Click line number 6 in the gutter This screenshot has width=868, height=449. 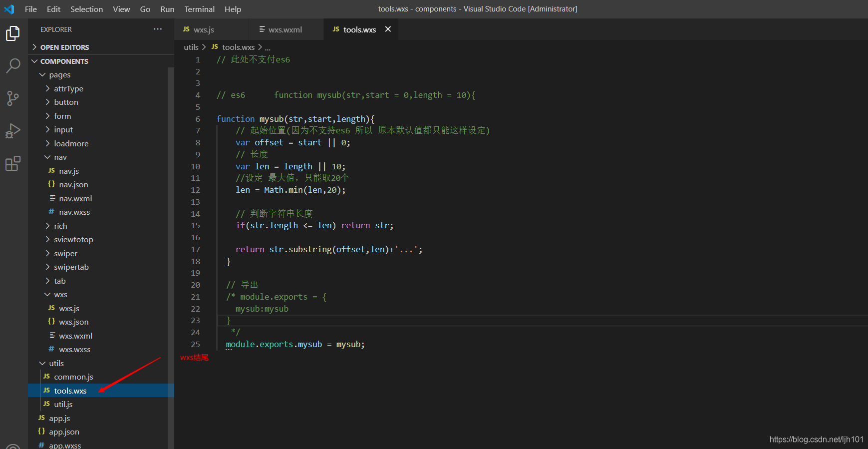click(198, 119)
